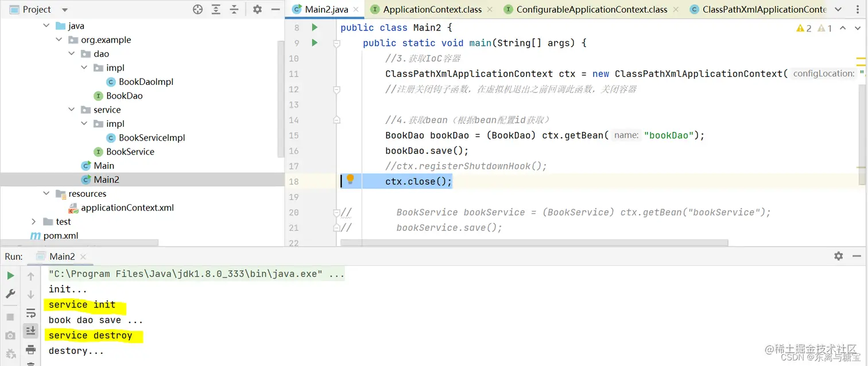This screenshot has height=366, width=868.
Task: Click 'bookDao.save();' on line 16
Action: tap(427, 151)
